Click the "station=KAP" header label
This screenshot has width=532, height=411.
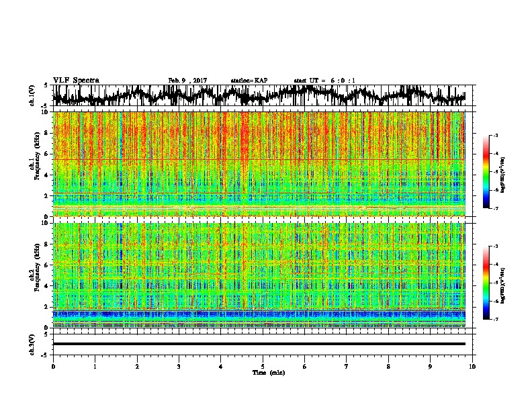(x=249, y=81)
